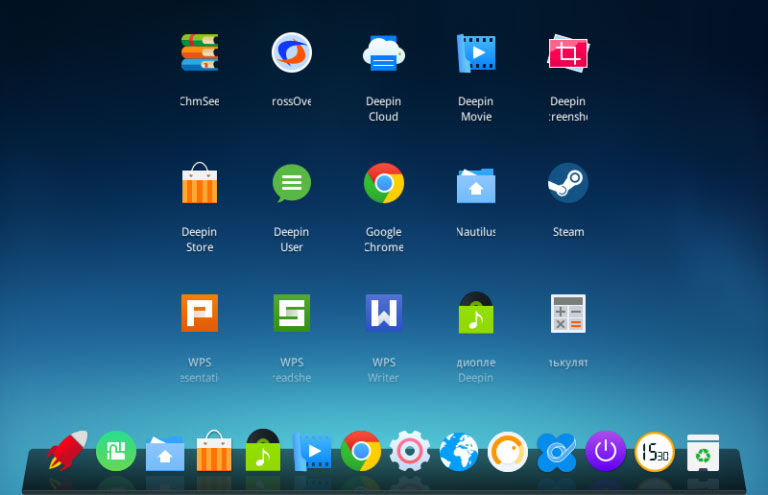Screen dimensions: 768x495
Task: Click the 'Deepin Movie' label text
Action: [x=476, y=109]
